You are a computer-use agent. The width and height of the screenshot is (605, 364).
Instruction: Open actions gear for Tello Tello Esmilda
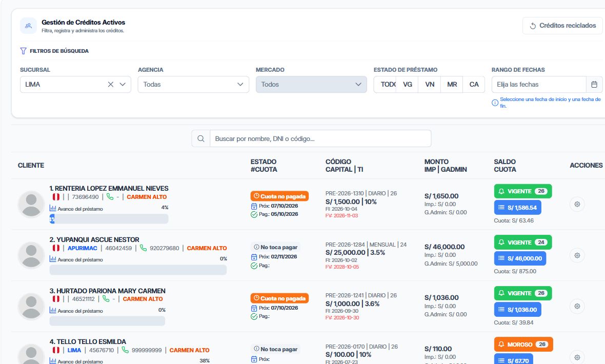[577, 357]
